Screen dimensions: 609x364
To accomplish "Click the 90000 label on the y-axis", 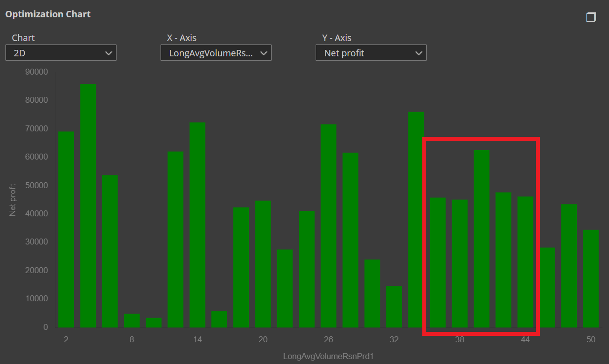I will coord(36,72).
